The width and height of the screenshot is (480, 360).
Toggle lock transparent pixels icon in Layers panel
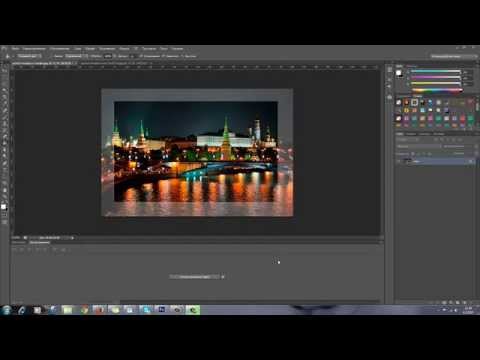tap(413, 154)
